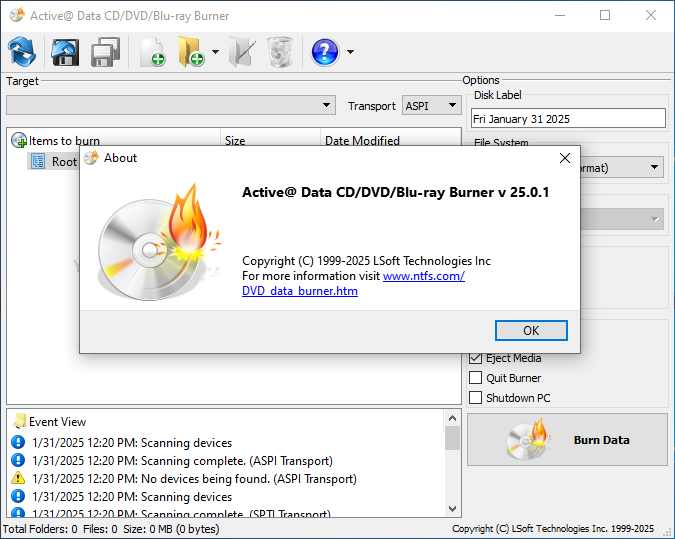Click the Event View scroll down arrow
Screen dimensions: 675x539
coord(452,508)
